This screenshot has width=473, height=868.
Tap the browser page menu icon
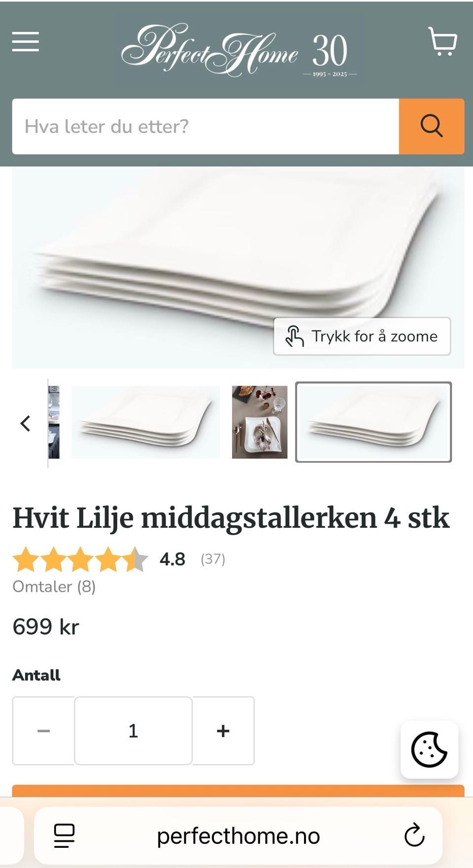pyautogui.click(x=64, y=836)
